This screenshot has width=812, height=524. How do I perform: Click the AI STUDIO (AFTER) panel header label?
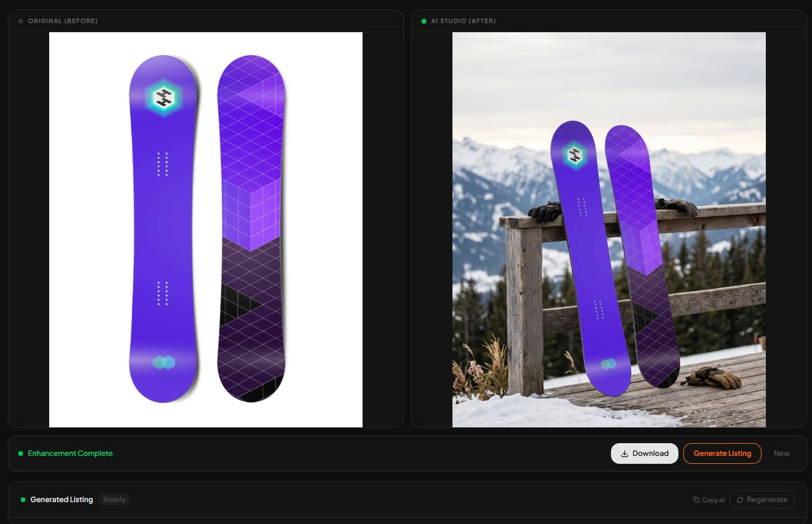(x=463, y=21)
